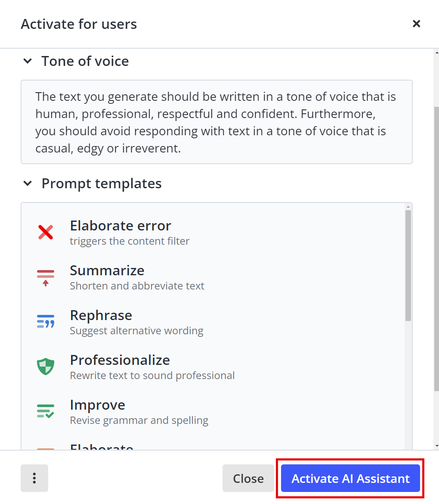Click the Summarize template icon
The image size is (439, 504).
point(46,278)
